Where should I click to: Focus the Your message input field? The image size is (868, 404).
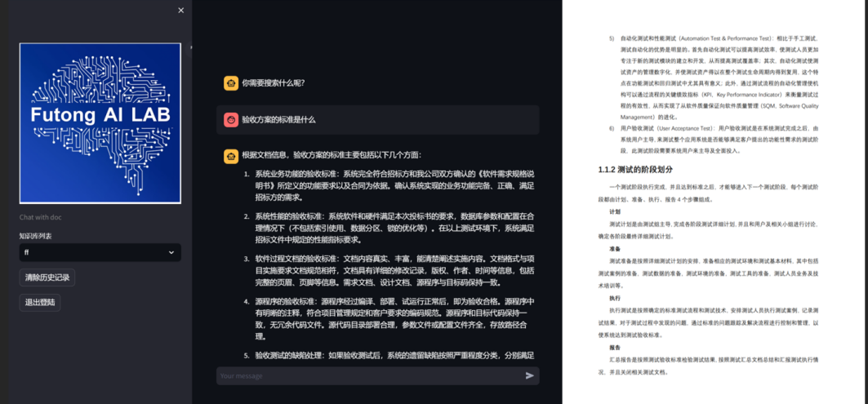coord(367,375)
